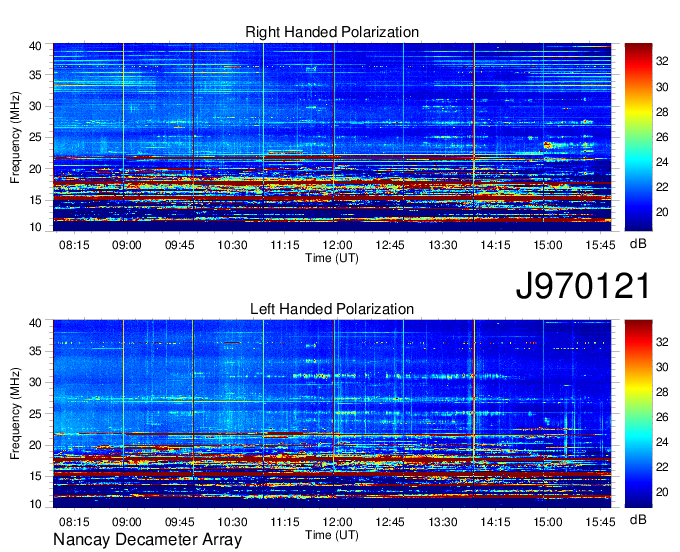680x552 pixels.
Task: Click the 10 MHz tick of right-handed plot
Action: click(36, 227)
